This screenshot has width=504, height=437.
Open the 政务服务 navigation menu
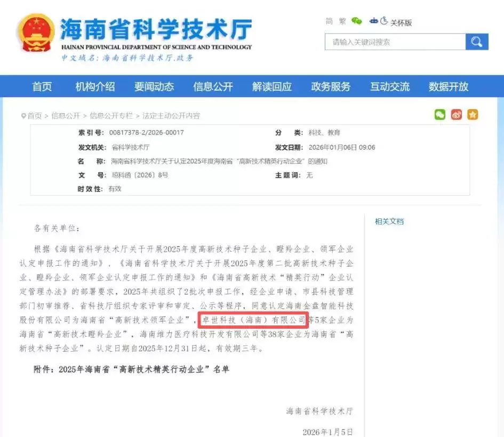click(331, 86)
